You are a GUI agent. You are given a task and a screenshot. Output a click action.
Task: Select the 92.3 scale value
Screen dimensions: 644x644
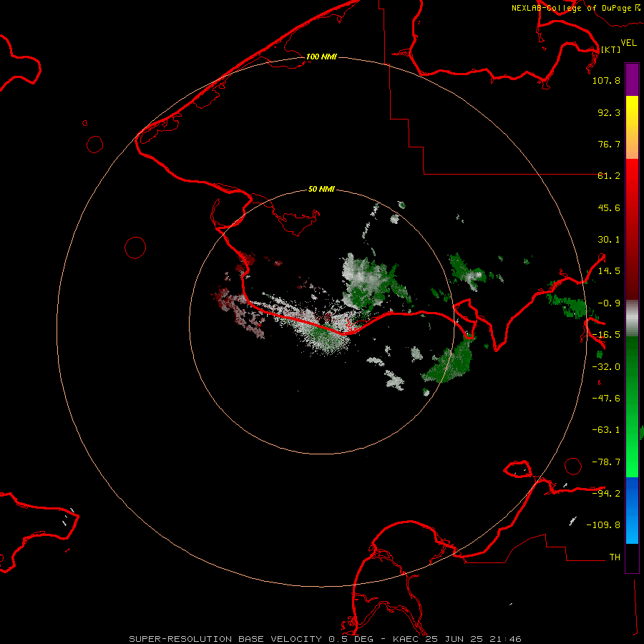click(609, 112)
